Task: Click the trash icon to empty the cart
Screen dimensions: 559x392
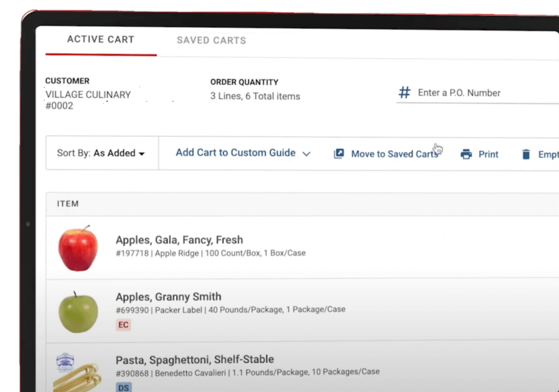Action: coord(525,155)
